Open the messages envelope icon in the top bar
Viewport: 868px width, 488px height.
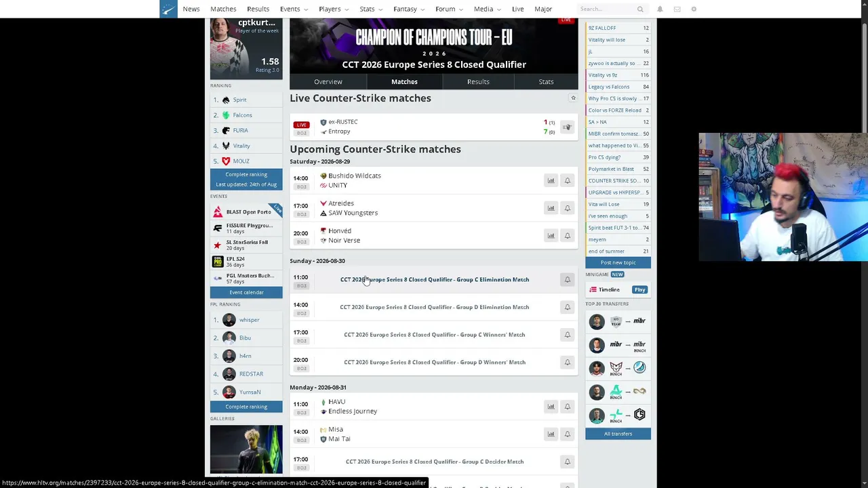coord(677,9)
